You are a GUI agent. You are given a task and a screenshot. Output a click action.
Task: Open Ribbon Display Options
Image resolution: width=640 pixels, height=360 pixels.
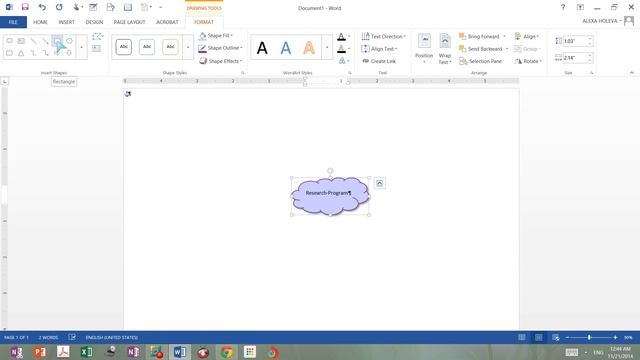[580, 7]
